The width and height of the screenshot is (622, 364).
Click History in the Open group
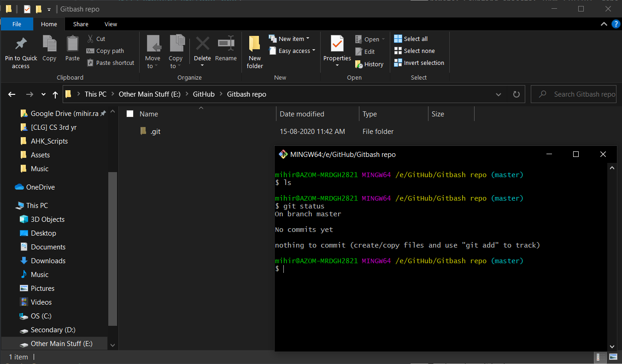pos(370,64)
